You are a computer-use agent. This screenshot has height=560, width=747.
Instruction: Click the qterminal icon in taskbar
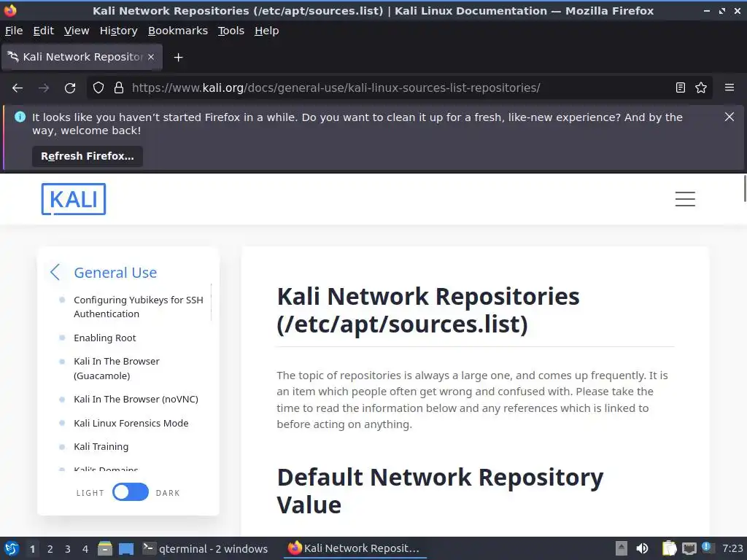point(149,548)
